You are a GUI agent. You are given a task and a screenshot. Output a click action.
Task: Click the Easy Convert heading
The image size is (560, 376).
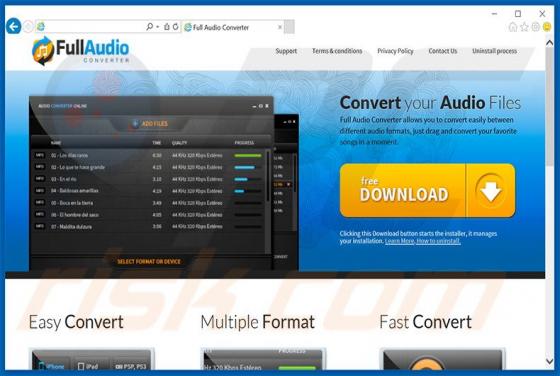76,322
